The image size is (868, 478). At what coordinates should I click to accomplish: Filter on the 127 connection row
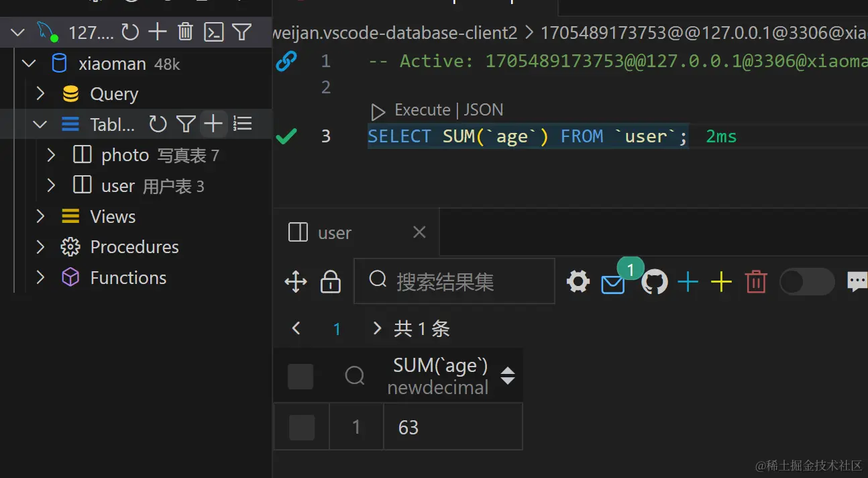click(x=241, y=32)
